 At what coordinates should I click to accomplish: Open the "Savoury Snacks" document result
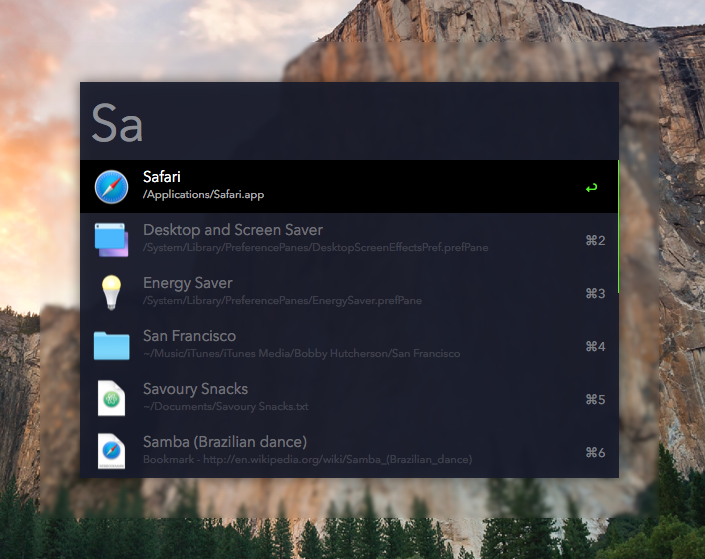point(195,390)
